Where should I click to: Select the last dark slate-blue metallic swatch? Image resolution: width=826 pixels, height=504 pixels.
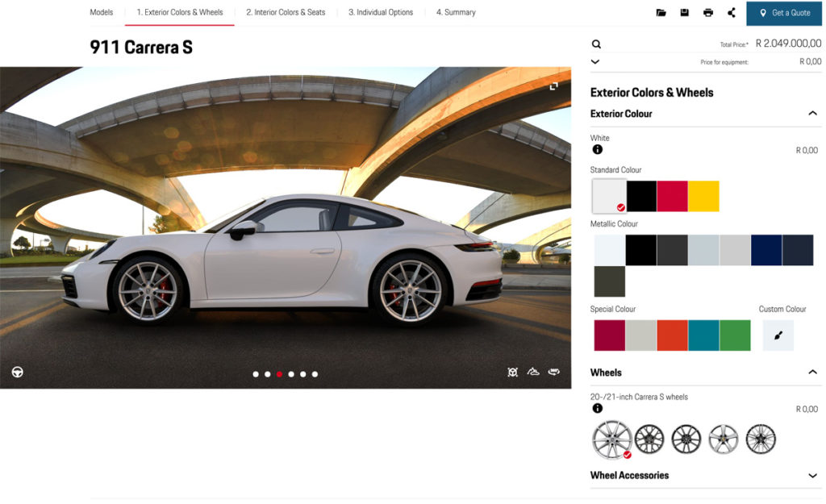coord(798,250)
